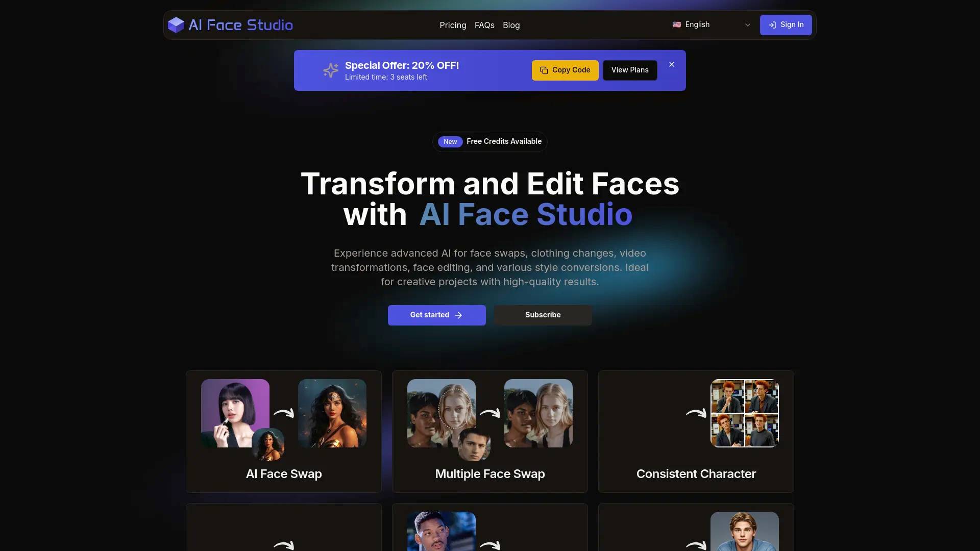Open the Pricing page
980x551 pixels.
click(453, 25)
